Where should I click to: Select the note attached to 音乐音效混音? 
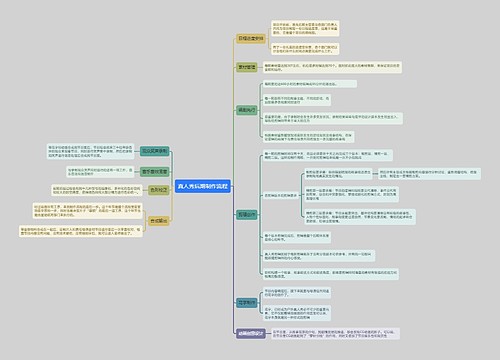pos(100,172)
